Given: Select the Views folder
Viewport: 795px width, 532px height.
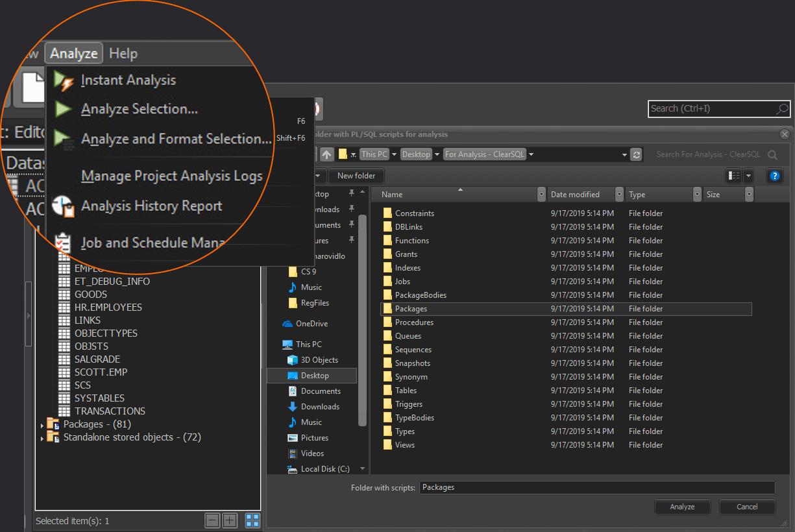Looking at the screenshot, I should pyautogui.click(x=405, y=445).
